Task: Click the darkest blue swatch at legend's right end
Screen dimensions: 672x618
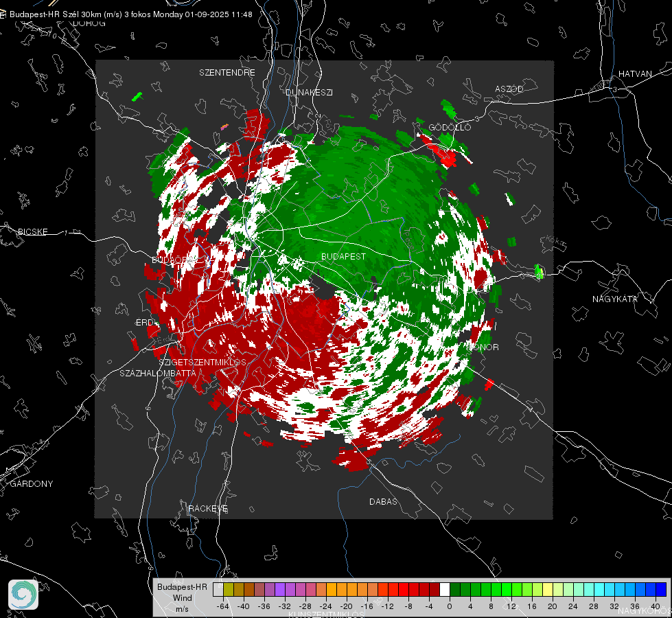Action: point(661,589)
